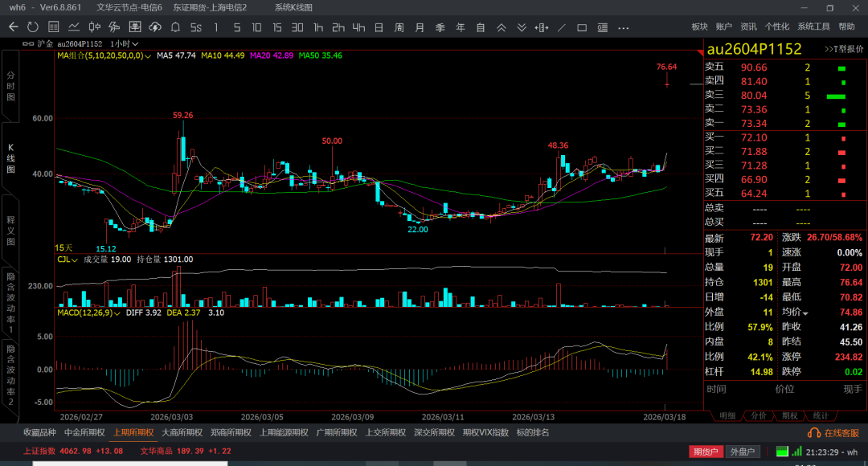
Task: Open the quote list table icon
Action: [x=54, y=27]
